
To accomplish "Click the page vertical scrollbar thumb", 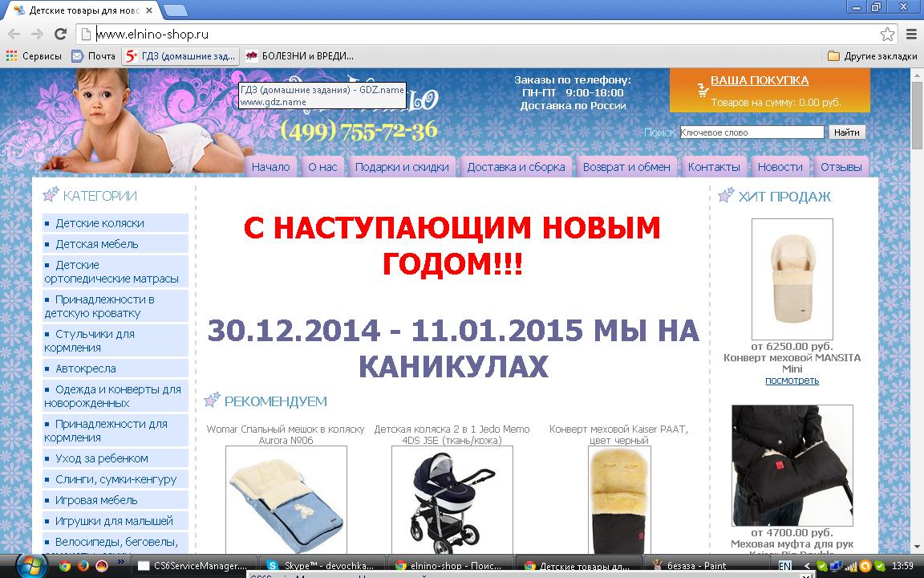I will [918, 116].
